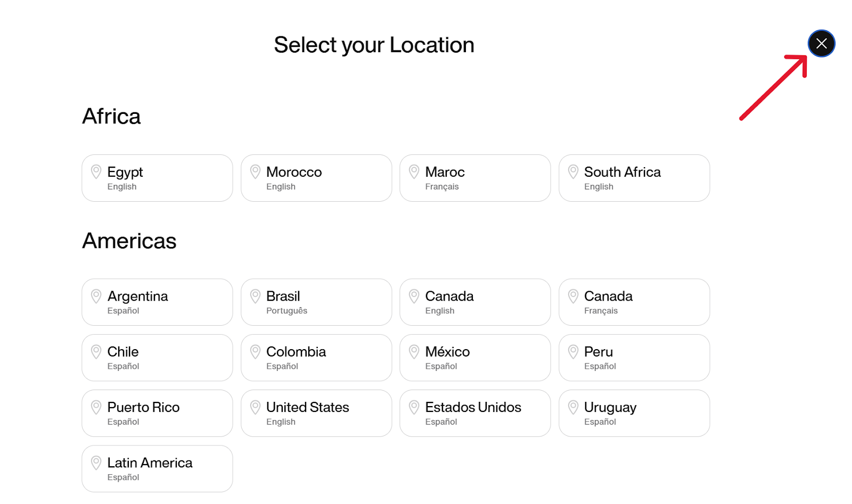Select Chile from the Americas list
Viewport: 852px width, 504px height.
pyautogui.click(x=157, y=358)
